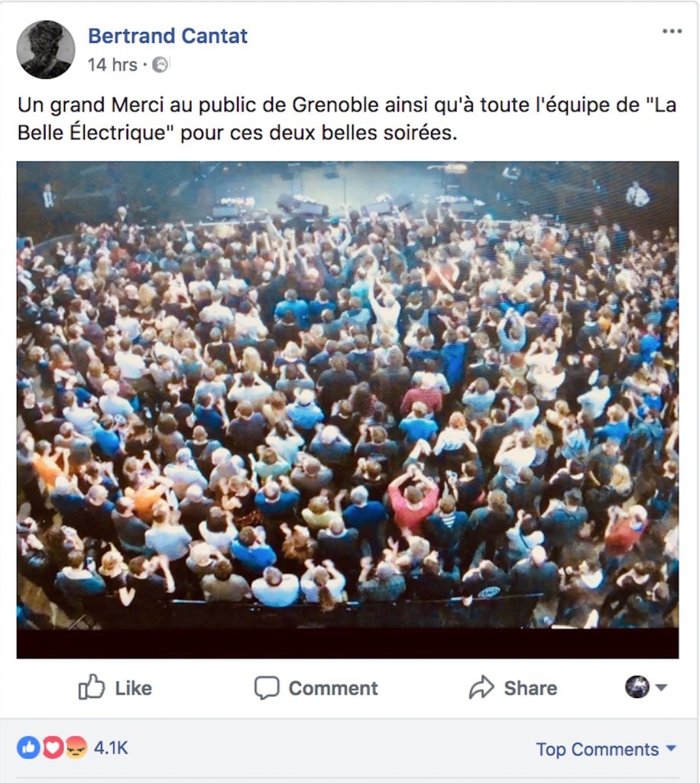Click the thumbs-up Like icon
This screenshot has height=783, width=700.
tap(91, 687)
